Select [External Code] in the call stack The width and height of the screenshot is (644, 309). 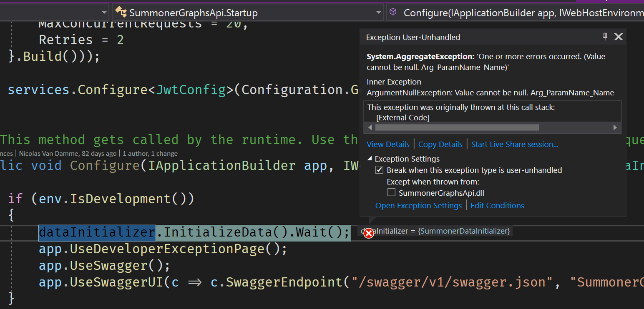click(x=402, y=117)
